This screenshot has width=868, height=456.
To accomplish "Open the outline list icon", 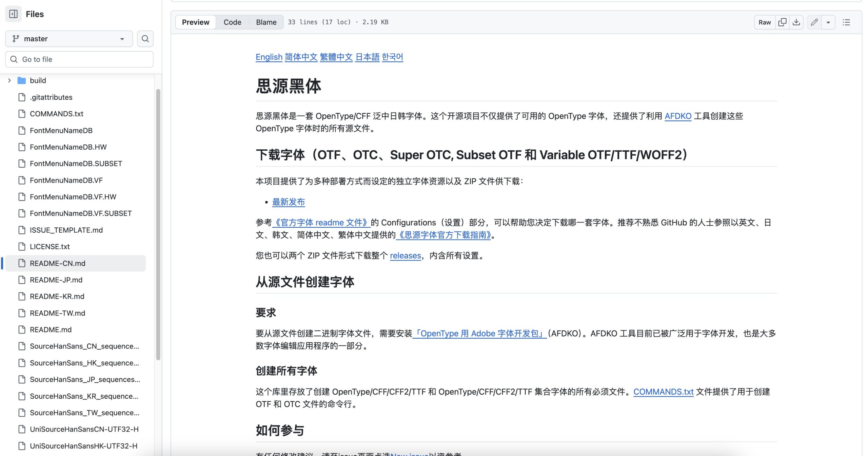I will pos(846,22).
